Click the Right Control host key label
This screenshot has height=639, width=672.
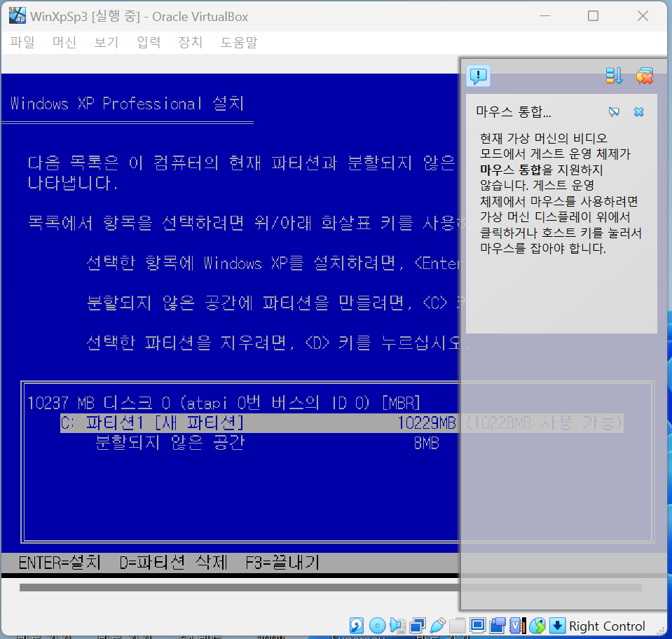pos(607,626)
